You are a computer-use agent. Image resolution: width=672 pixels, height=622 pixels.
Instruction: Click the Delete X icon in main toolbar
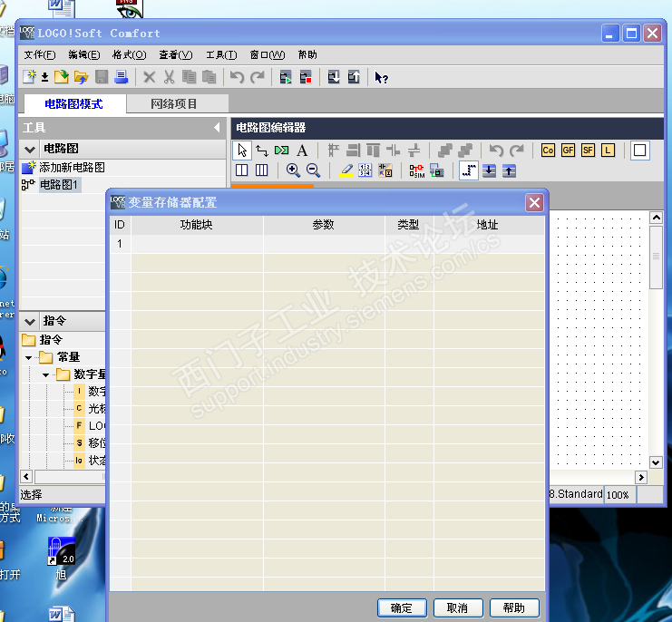click(149, 77)
